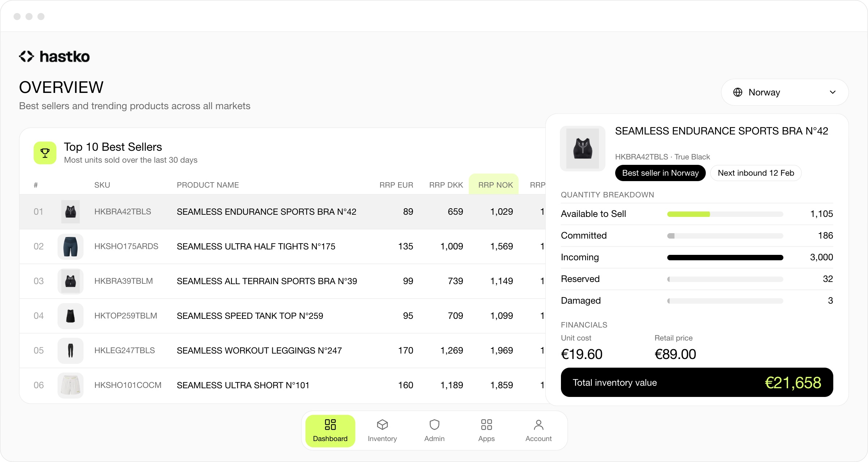This screenshot has width=868, height=462.
Task: Select SEAMLESS WORKOUT LEGGINGS N°247 row
Action: pos(282,351)
